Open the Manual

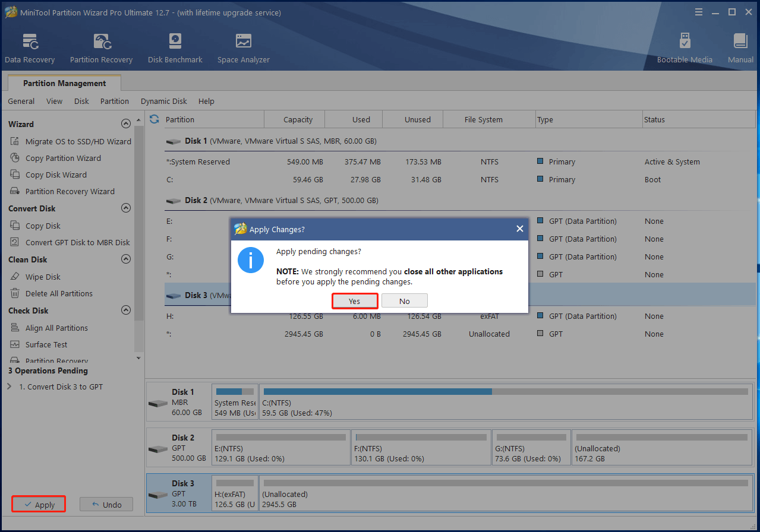(x=740, y=48)
